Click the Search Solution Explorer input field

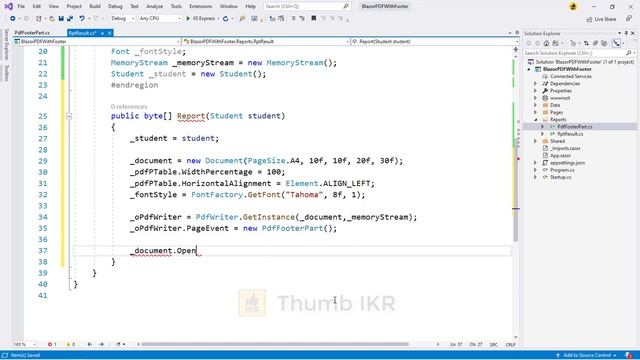coord(574,53)
